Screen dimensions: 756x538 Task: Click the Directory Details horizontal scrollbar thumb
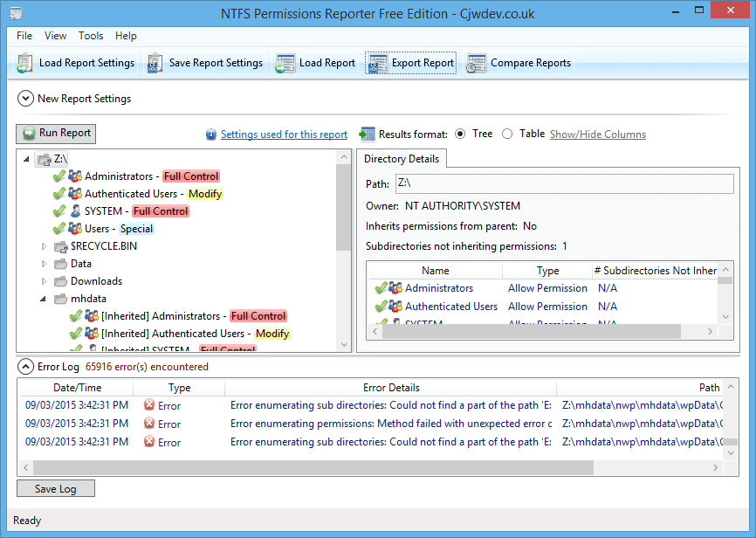(x=532, y=332)
